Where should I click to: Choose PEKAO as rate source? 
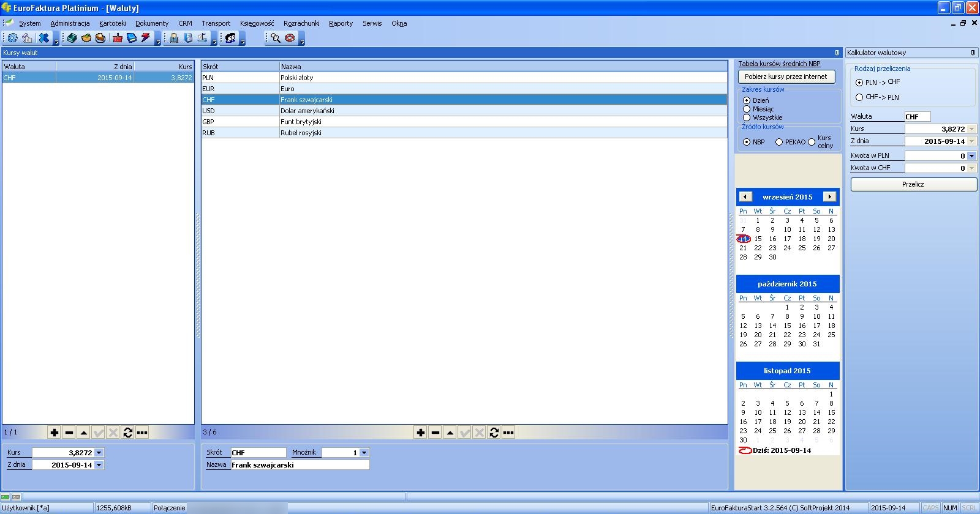click(x=779, y=142)
